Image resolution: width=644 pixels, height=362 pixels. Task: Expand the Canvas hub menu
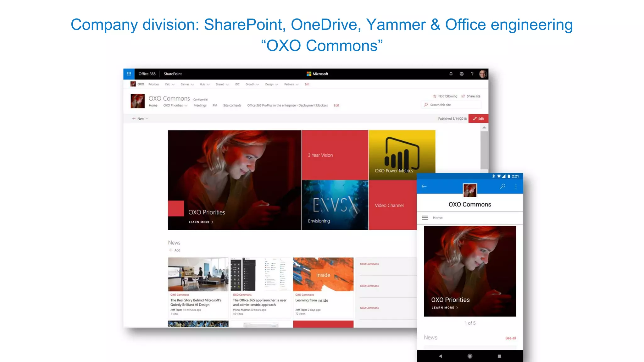pos(187,84)
